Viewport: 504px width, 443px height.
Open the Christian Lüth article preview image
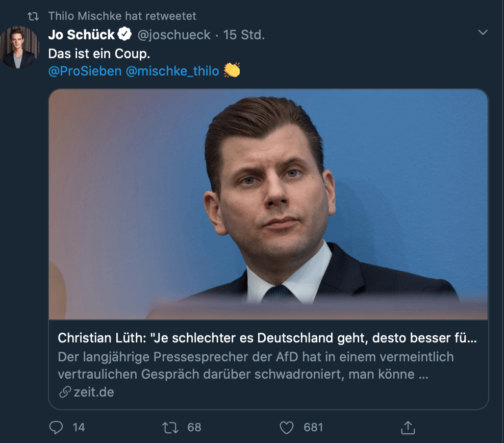268,204
